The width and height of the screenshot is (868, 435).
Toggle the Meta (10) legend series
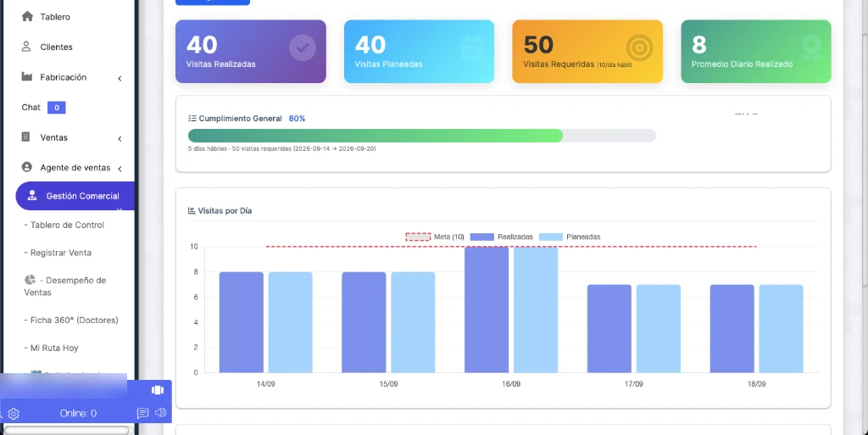click(x=435, y=237)
